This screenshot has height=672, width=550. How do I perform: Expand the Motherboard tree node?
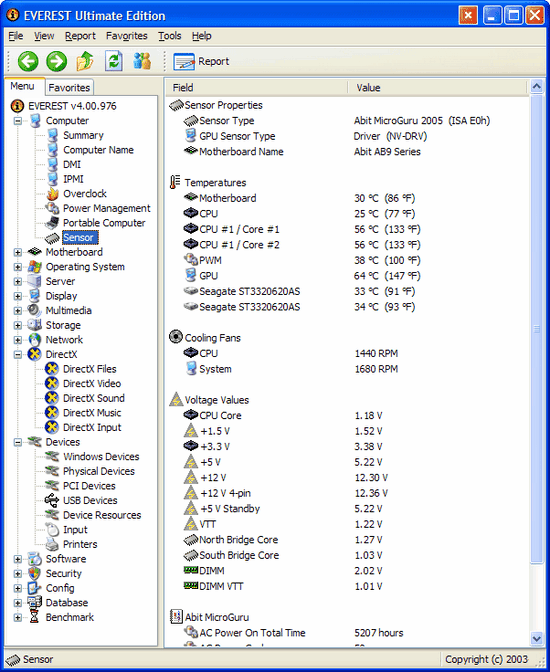pyautogui.click(x=18, y=252)
